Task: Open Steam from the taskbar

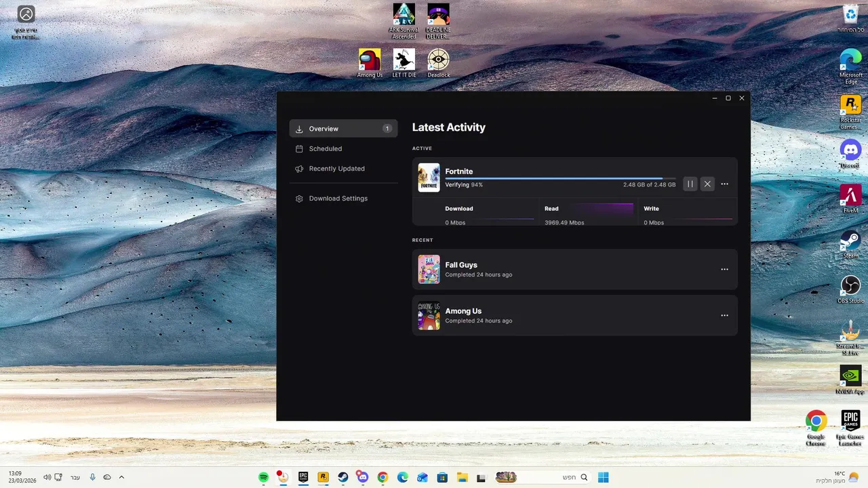Action: click(x=343, y=477)
